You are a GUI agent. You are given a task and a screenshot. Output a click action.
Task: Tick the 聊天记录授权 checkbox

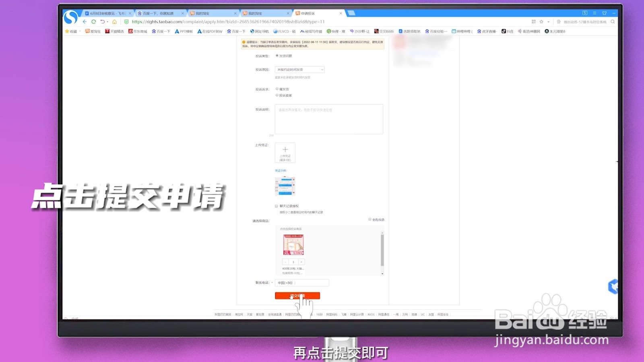(277, 206)
